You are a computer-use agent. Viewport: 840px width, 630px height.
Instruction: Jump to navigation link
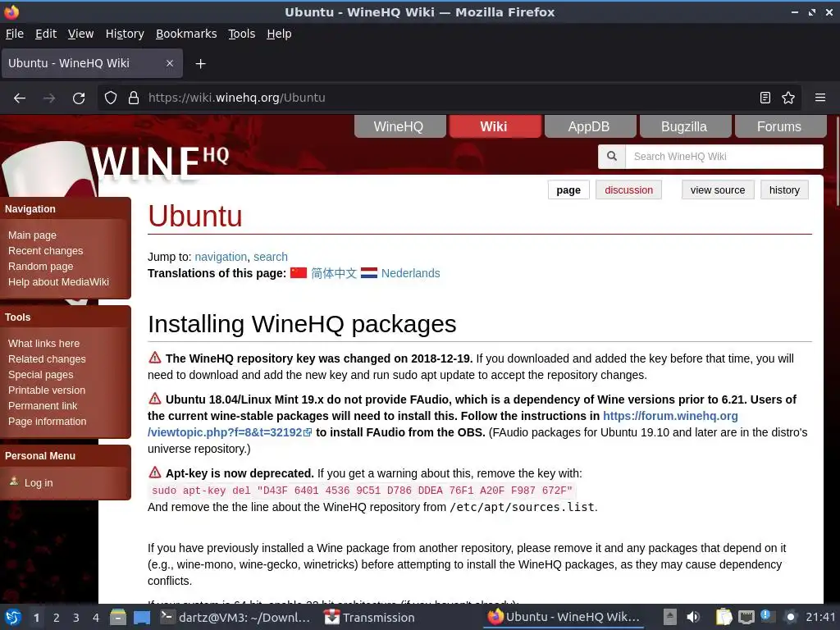point(221,257)
